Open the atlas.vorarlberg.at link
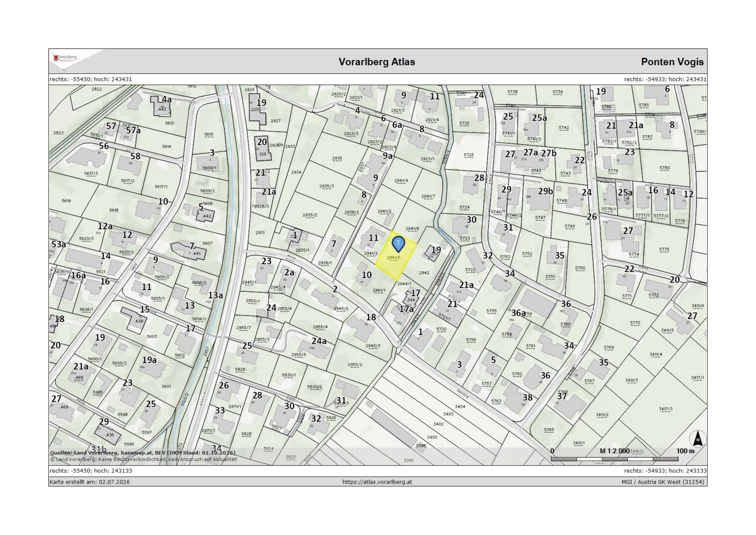 tap(377, 482)
